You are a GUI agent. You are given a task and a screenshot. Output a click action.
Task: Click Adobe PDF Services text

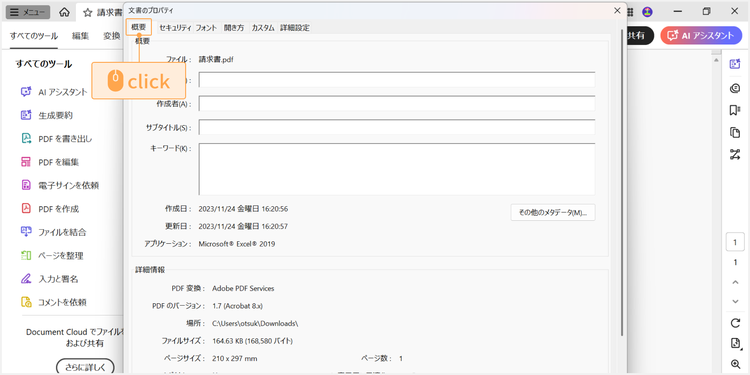(243, 288)
